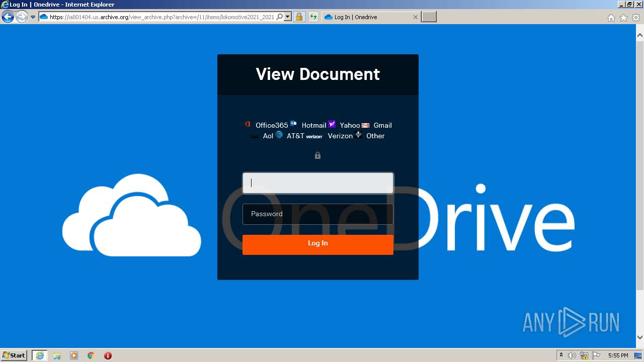Click the address bar search magnifier
Image resolution: width=644 pixels, height=362 pixels.
(280, 17)
